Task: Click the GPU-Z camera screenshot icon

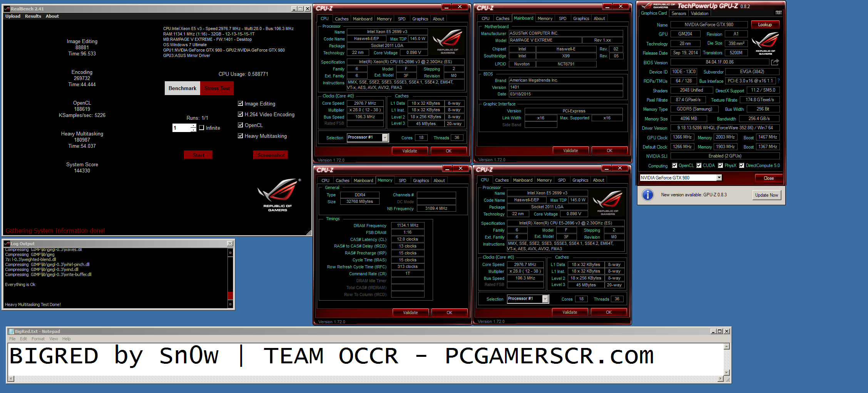Action: coord(778,13)
